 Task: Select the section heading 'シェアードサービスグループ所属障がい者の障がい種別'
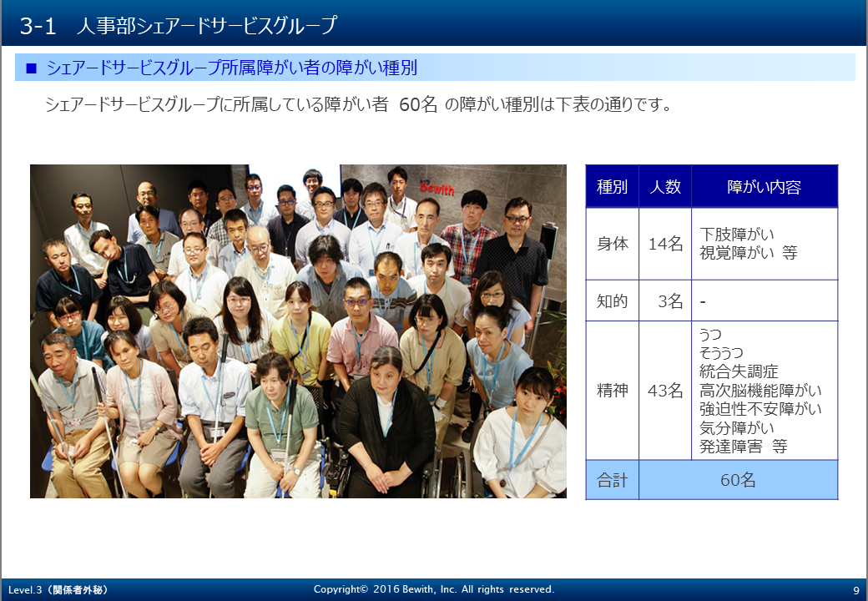pyautogui.click(x=232, y=68)
